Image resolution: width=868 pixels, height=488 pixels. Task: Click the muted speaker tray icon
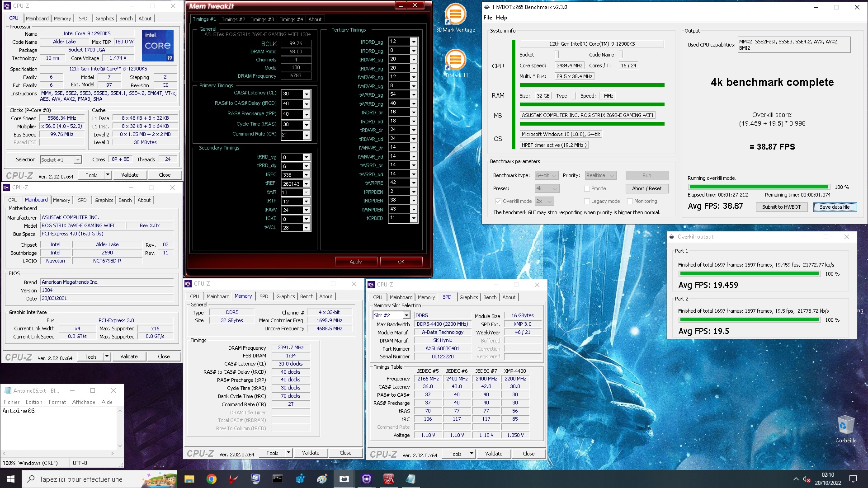tap(807, 479)
